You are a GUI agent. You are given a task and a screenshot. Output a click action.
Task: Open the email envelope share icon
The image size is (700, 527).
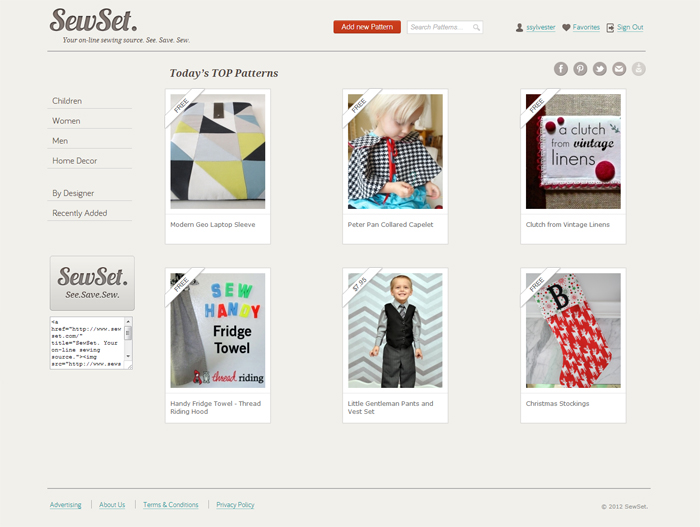619,69
